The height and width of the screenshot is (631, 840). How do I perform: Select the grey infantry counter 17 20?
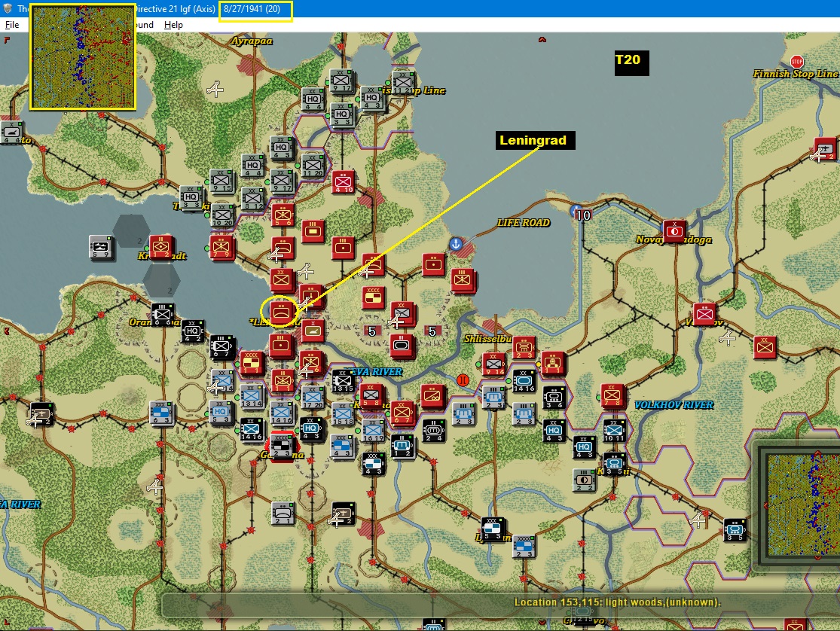click(x=313, y=398)
